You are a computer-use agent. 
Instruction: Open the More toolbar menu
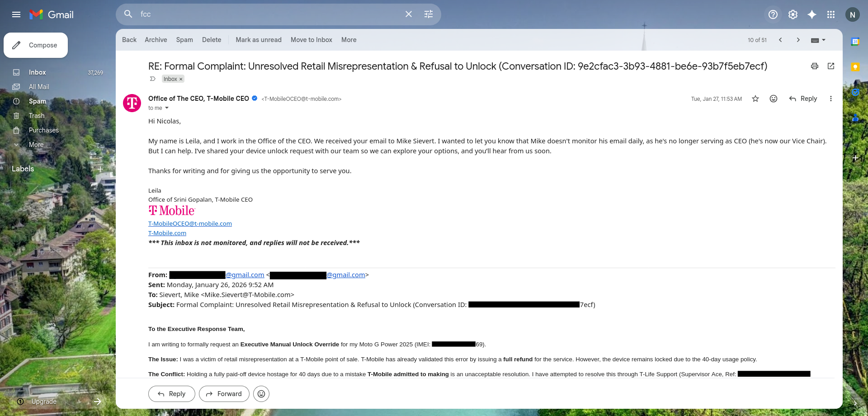[x=349, y=40]
